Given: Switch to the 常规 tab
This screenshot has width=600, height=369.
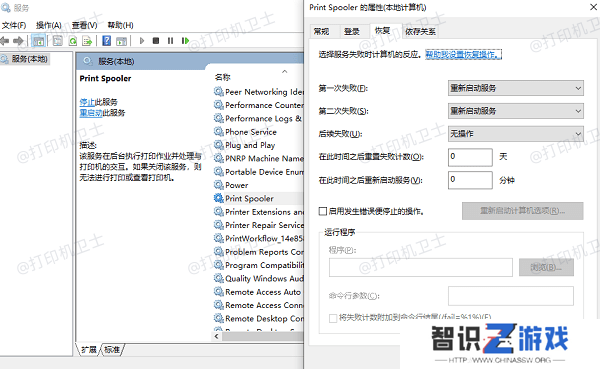Looking at the screenshot, I should pyautogui.click(x=321, y=31).
